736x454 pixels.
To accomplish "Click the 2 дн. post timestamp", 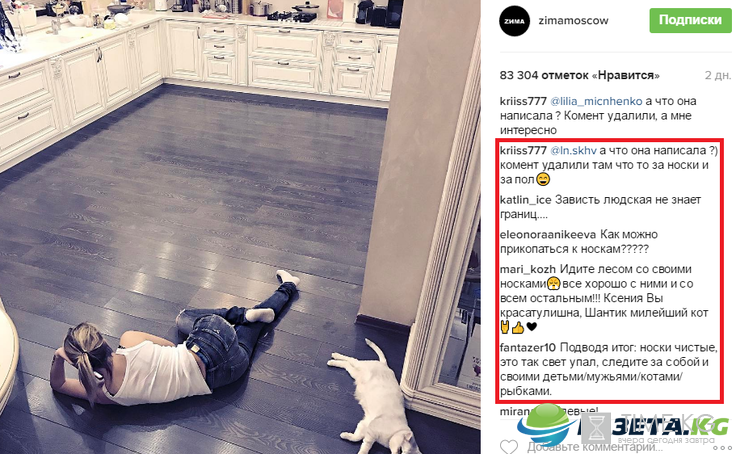I will (x=718, y=75).
